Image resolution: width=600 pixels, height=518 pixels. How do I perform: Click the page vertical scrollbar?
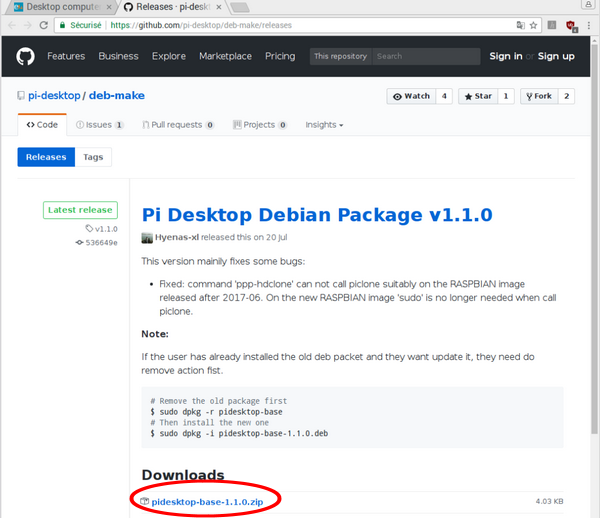click(x=594, y=237)
